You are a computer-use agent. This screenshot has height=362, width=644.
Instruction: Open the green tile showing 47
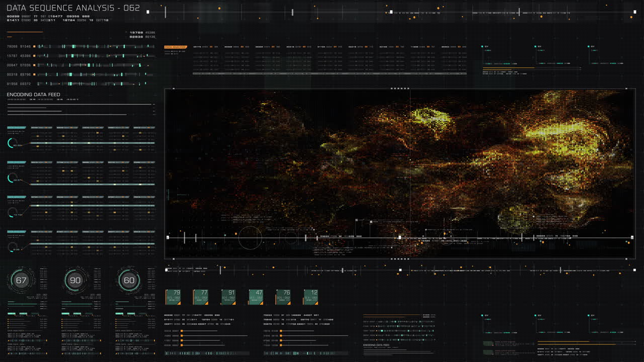[x=256, y=297]
